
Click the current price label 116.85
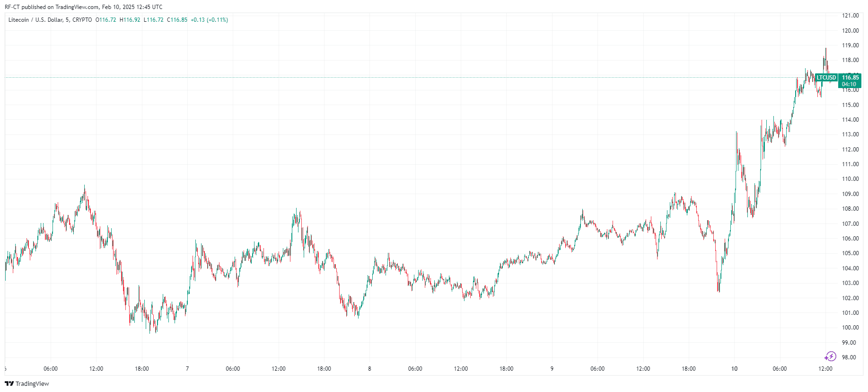pyautogui.click(x=850, y=78)
